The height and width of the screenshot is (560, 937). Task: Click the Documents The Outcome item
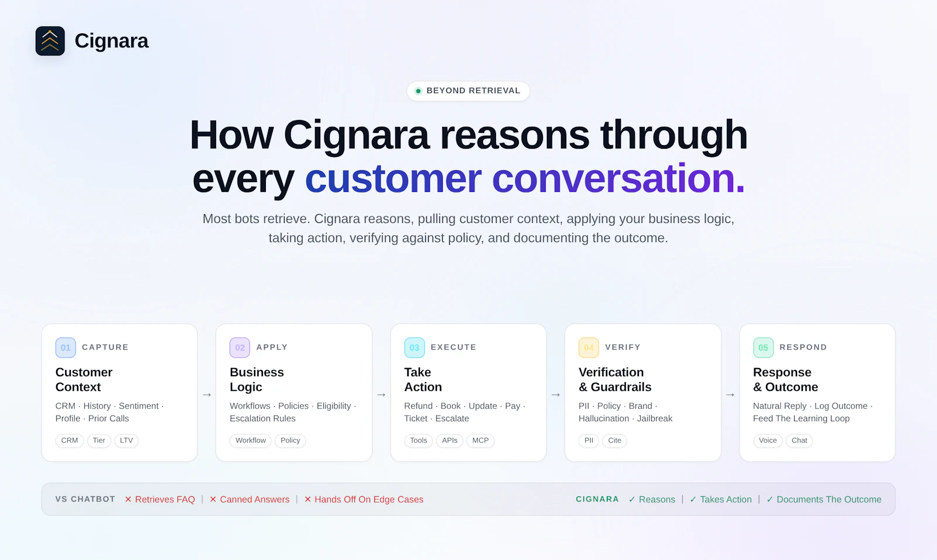point(823,499)
